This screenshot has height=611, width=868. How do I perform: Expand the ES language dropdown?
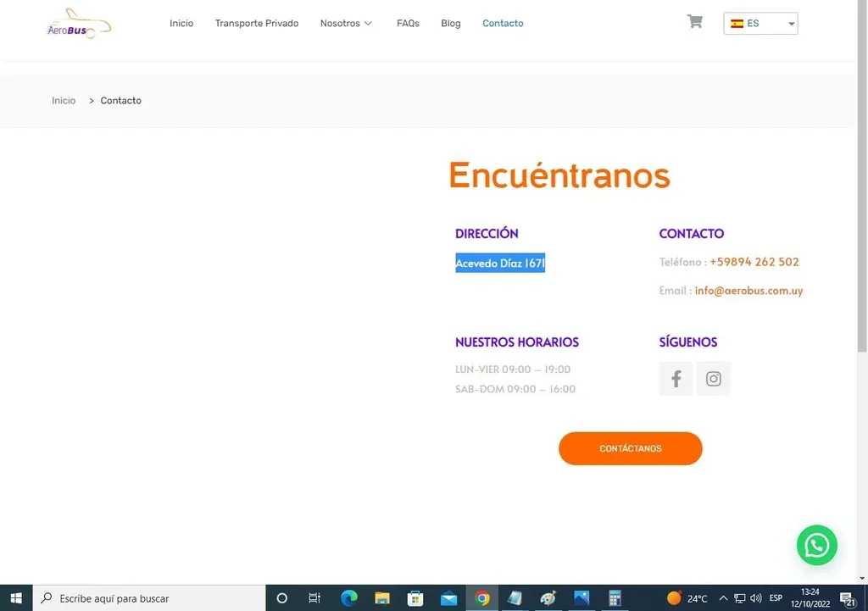760,24
